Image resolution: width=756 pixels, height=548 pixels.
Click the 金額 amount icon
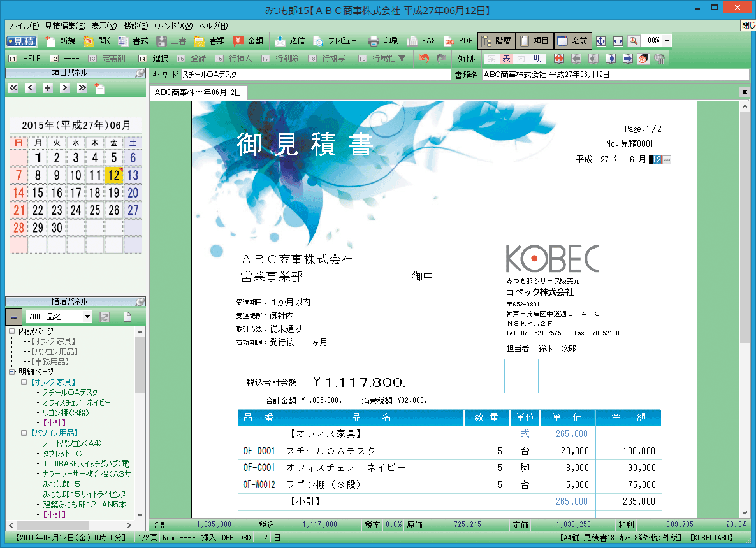238,41
